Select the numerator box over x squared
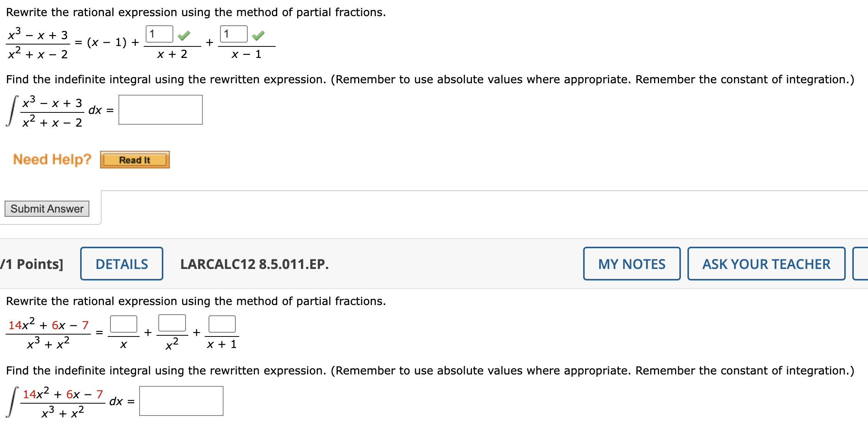 point(173,323)
